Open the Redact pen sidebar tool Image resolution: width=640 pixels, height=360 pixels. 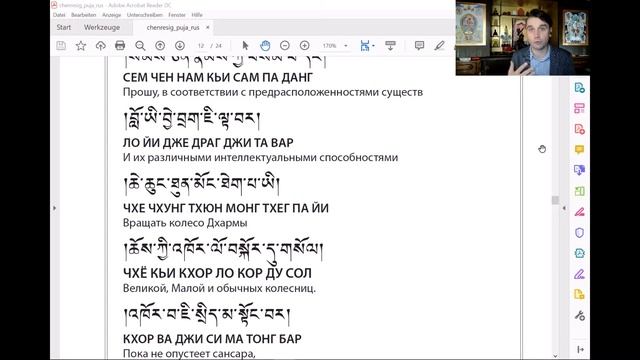pos(580,212)
